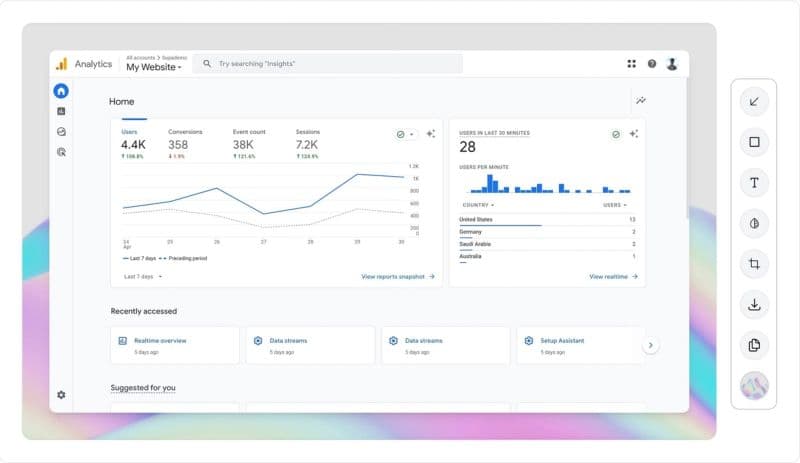Open the Users metric dropdown
Image resolution: width=800 pixels, height=463 pixels.
615,205
